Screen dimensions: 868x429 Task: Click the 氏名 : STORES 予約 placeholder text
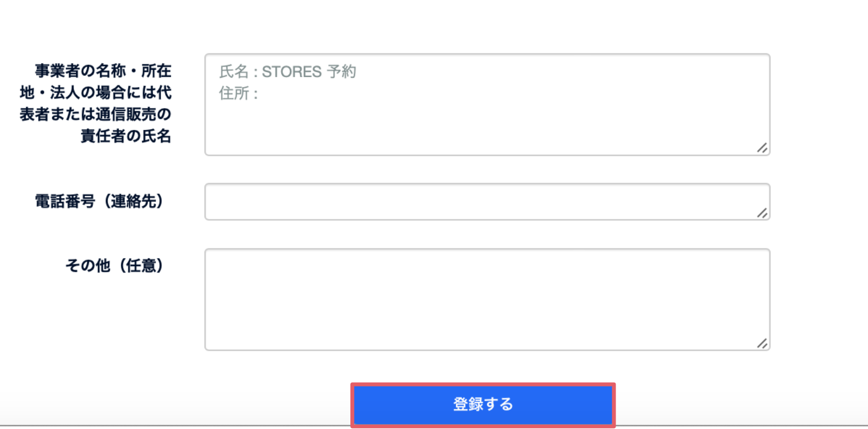click(x=287, y=72)
